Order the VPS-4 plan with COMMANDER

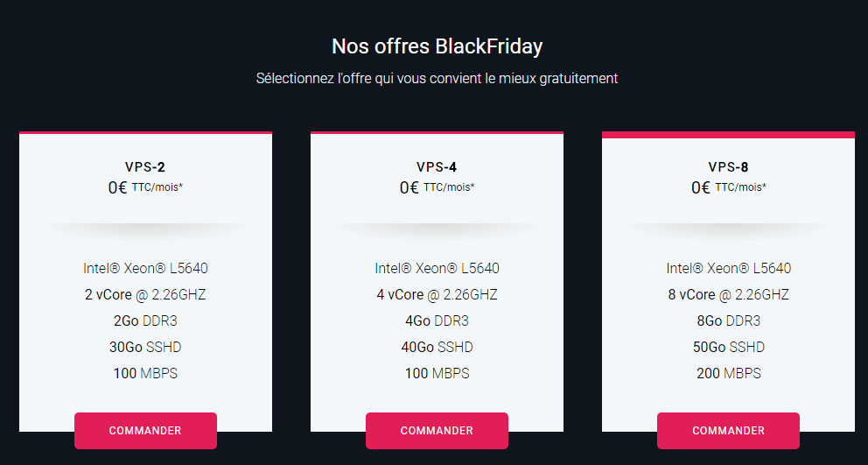[x=437, y=431]
